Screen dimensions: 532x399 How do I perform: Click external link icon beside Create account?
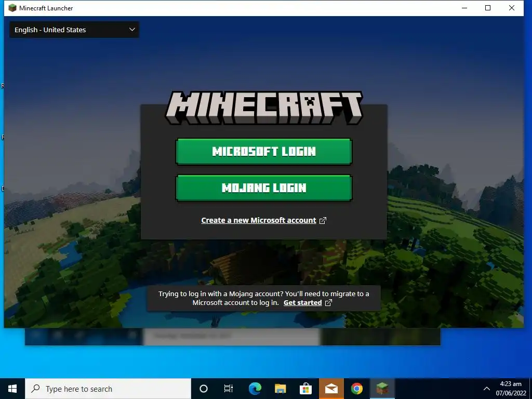tap(323, 220)
